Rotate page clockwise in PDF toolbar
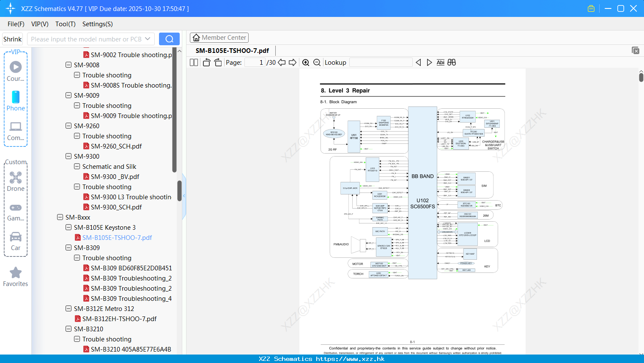644x363 pixels. [x=218, y=63]
